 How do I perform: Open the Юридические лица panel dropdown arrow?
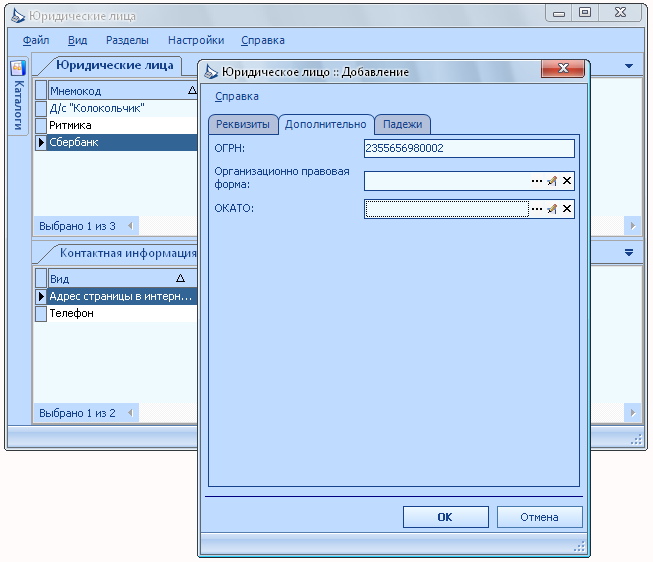coord(629,66)
